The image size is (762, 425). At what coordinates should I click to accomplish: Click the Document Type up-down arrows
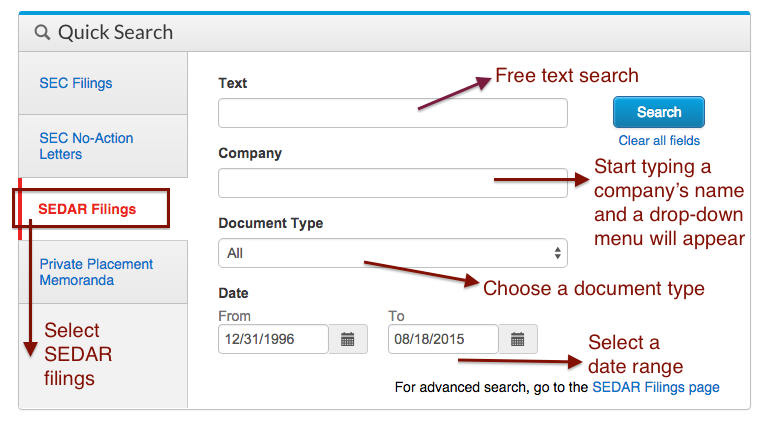click(557, 253)
